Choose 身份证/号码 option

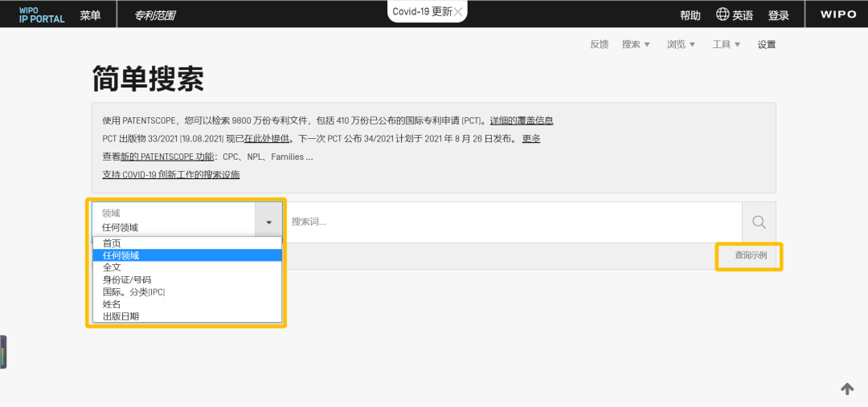click(x=187, y=279)
